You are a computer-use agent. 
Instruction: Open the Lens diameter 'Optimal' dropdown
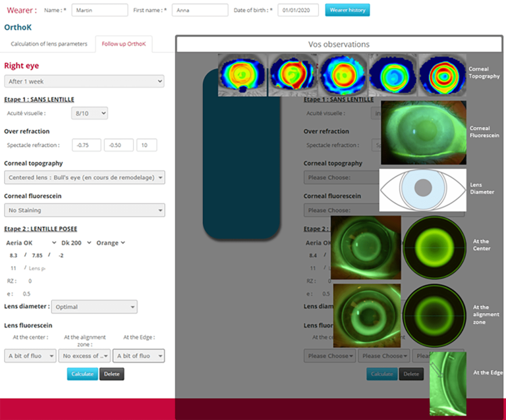coord(95,307)
